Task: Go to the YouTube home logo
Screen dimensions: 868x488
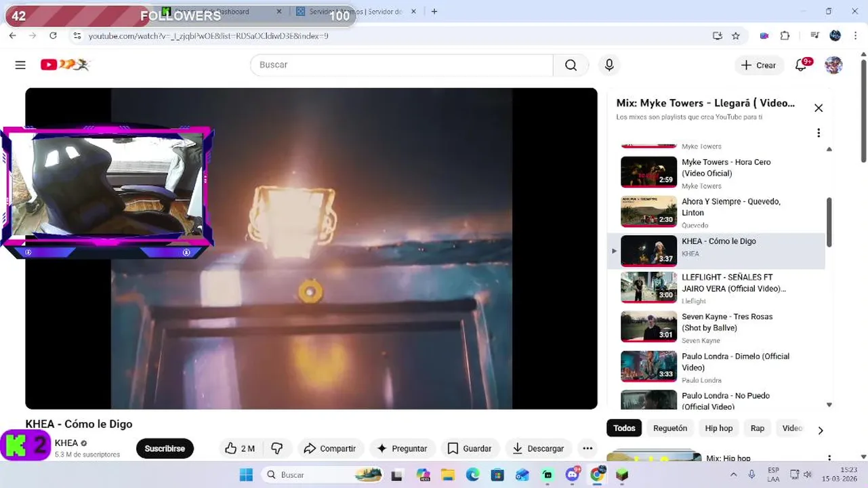Action: coord(64,64)
